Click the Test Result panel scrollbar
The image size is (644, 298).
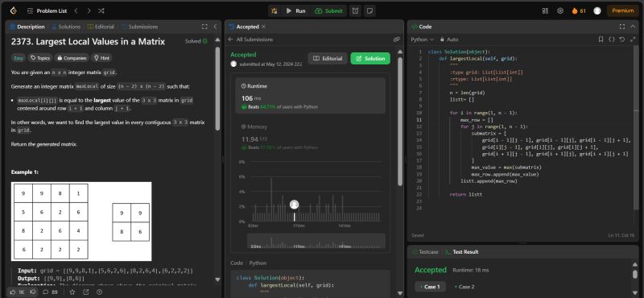pos(635,275)
